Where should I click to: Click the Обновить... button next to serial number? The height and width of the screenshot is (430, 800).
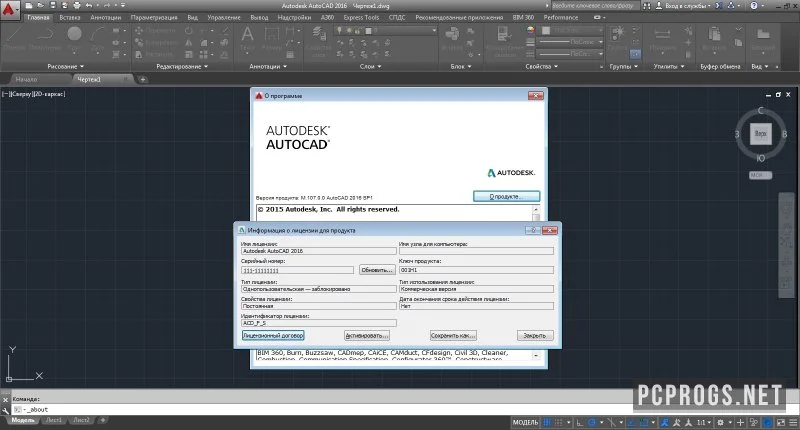tap(377, 270)
